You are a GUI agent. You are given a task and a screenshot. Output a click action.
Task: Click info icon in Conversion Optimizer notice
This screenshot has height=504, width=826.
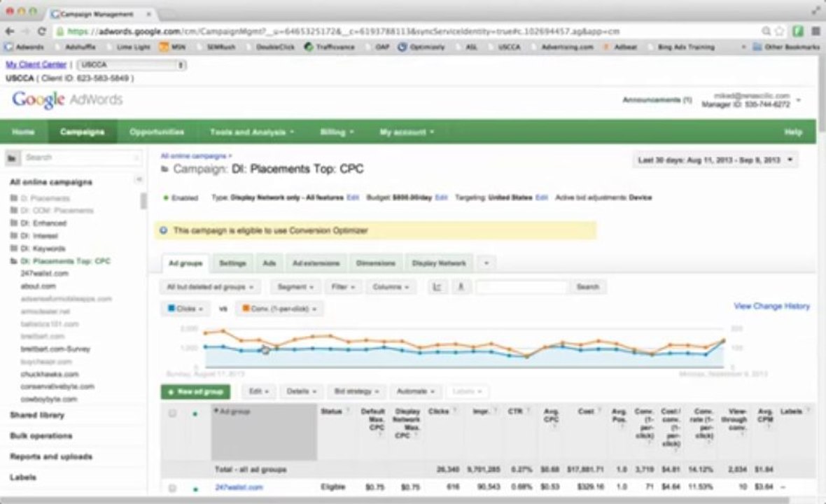[x=163, y=231]
